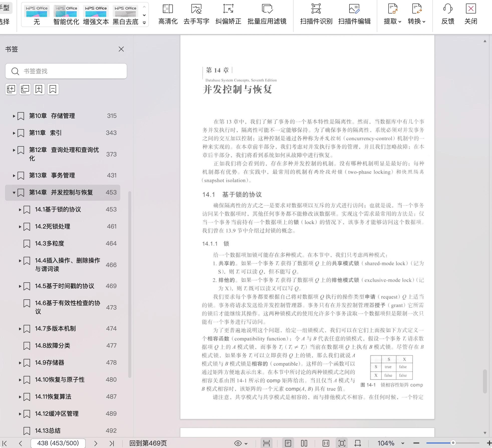
Task: Toggle fit width view icon
Action: (358, 443)
